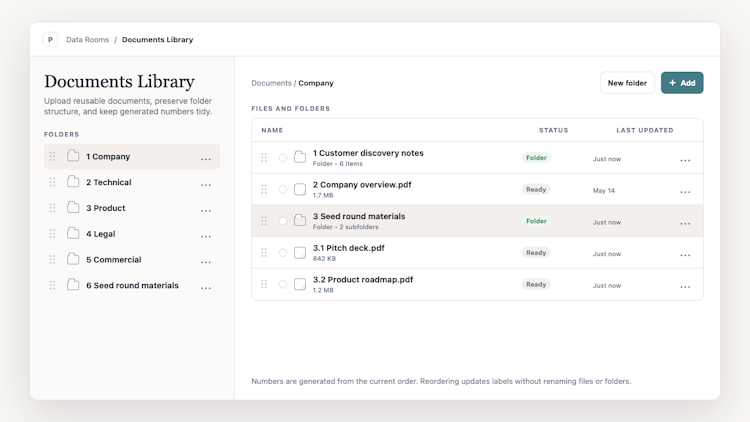Open more options for 5 Commercial folder
Image resolution: width=750 pixels, height=422 pixels.
[x=206, y=262]
